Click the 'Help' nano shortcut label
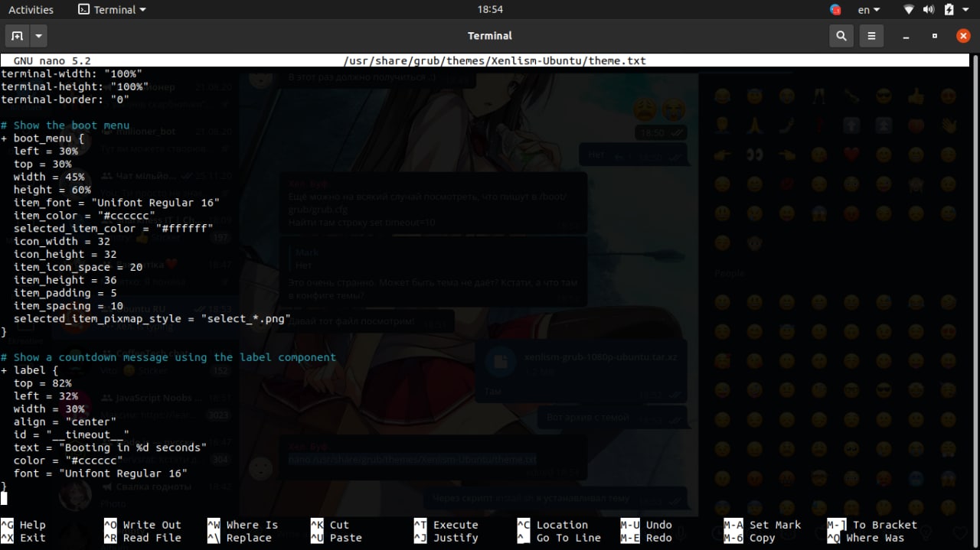This screenshot has width=980, height=550. pyautogui.click(x=33, y=525)
